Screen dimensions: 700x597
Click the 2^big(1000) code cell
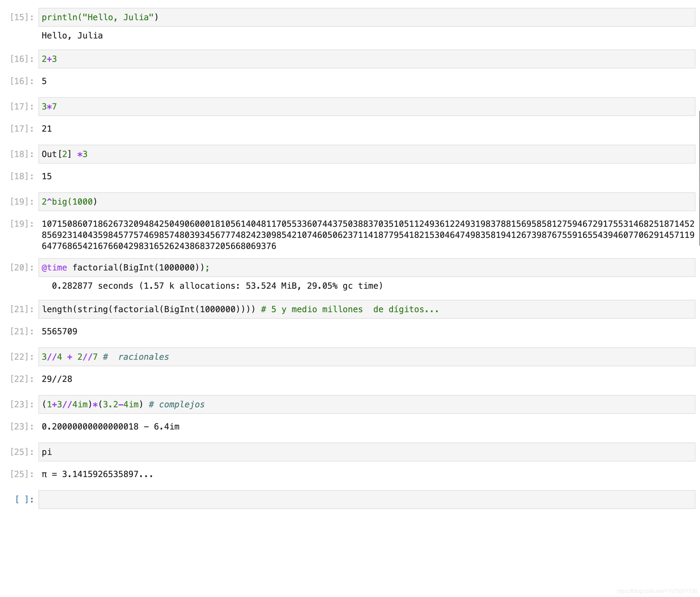367,202
